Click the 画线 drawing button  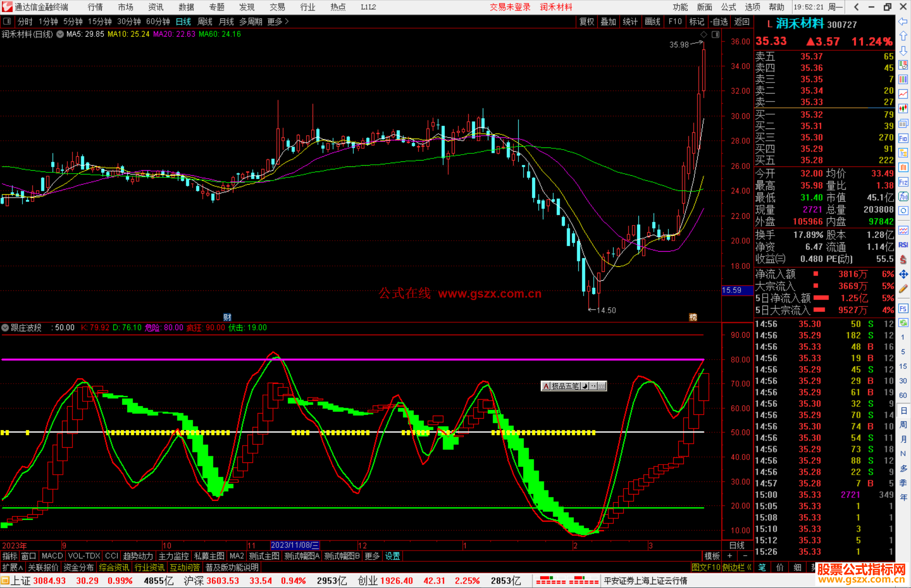click(x=652, y=21)
